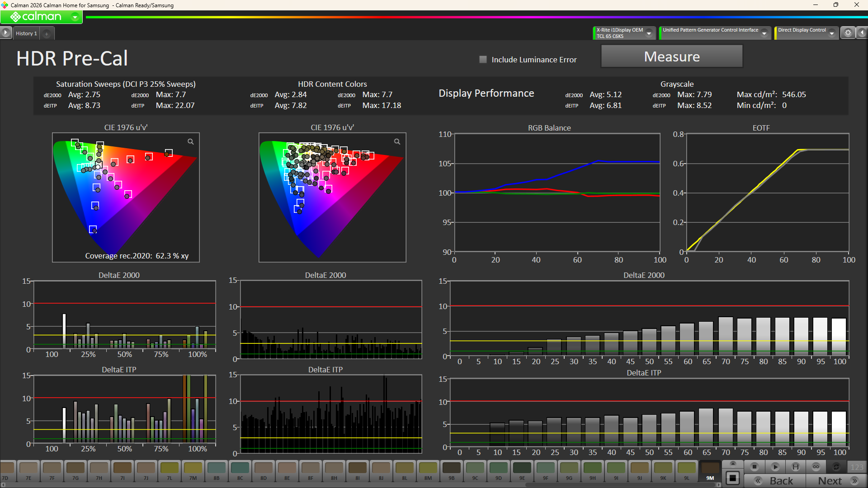Select the 9M color swatch
The image size is (868, 488).
coord(710,470)
